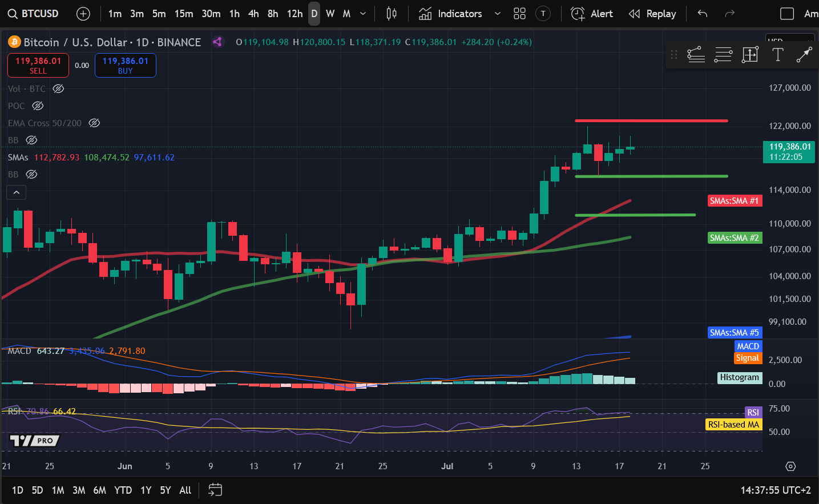Select the weekly W timeframe
Screen dimensions: 819x504
coord(330,14)
